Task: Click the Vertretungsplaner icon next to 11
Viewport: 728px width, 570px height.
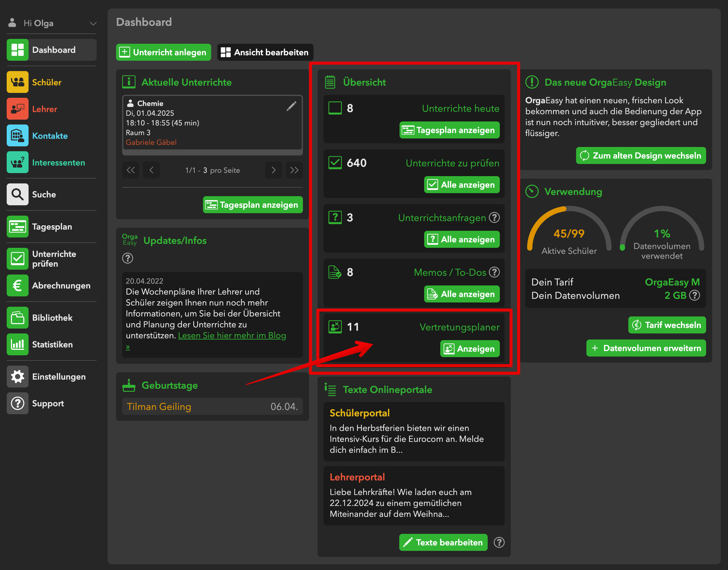Action: pos(335,327)
